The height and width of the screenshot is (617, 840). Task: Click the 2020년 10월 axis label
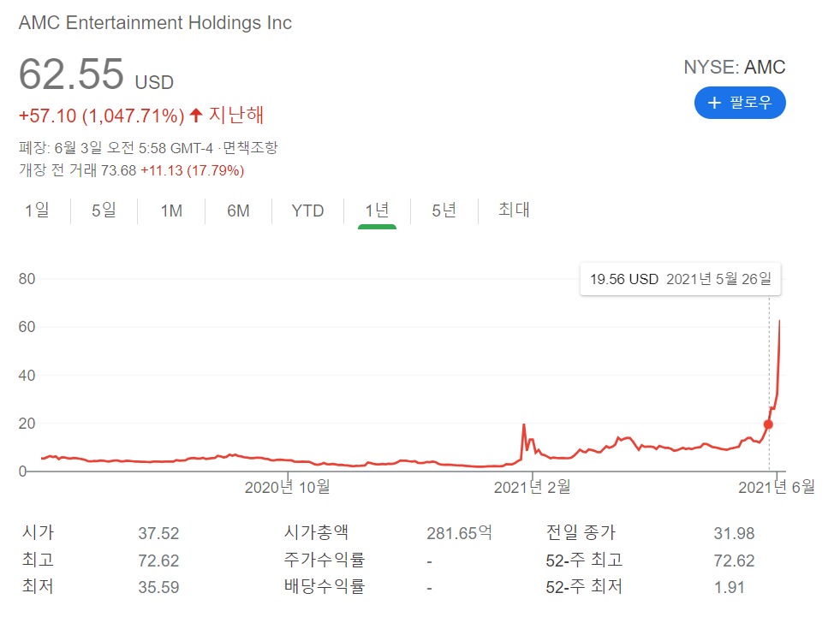coord(287,488)
